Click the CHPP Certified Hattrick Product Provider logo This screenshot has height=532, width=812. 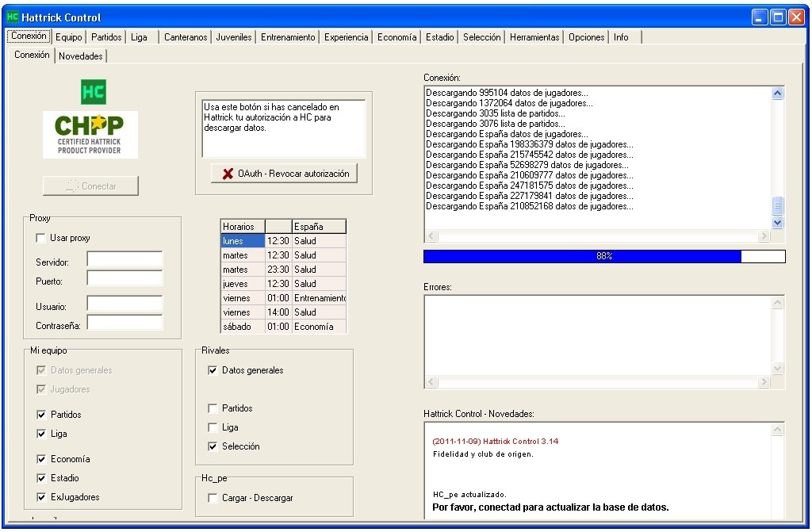[90, 135]
